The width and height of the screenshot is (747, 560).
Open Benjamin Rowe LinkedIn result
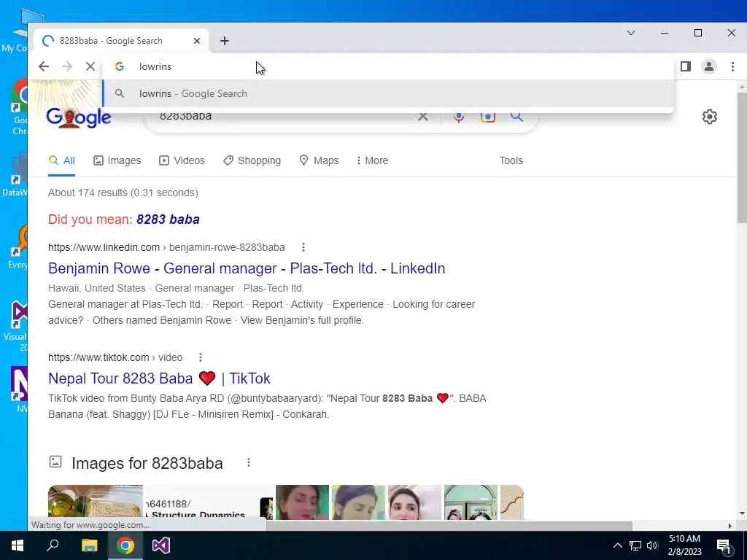247,268
